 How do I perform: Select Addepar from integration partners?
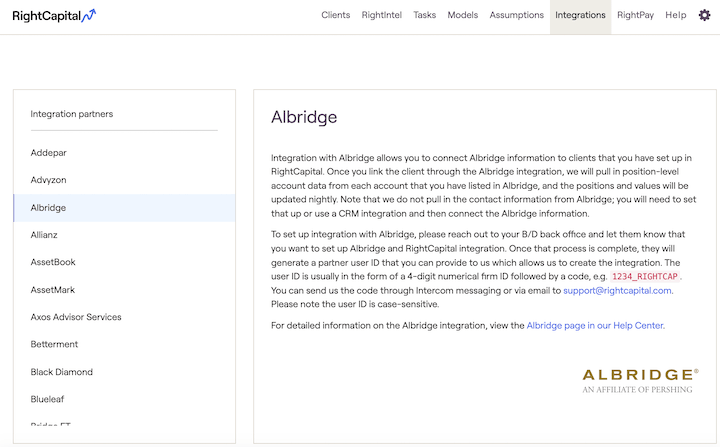point(49,153)
